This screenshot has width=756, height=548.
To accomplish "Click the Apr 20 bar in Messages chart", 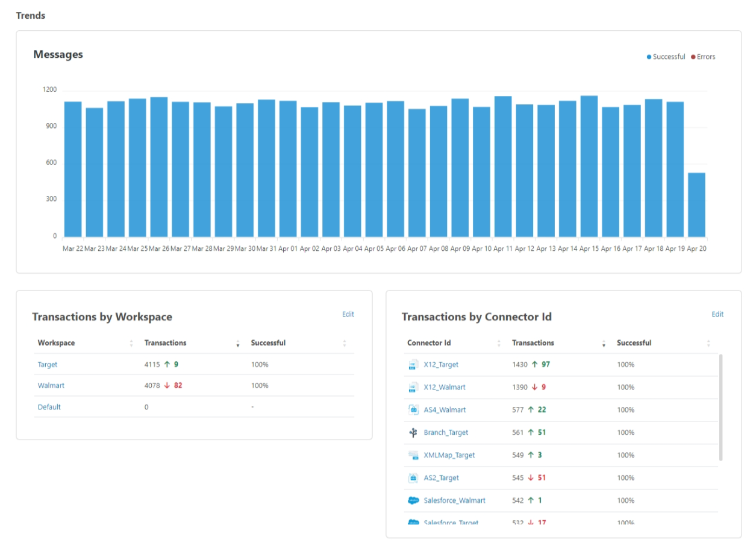I will 696,205.
